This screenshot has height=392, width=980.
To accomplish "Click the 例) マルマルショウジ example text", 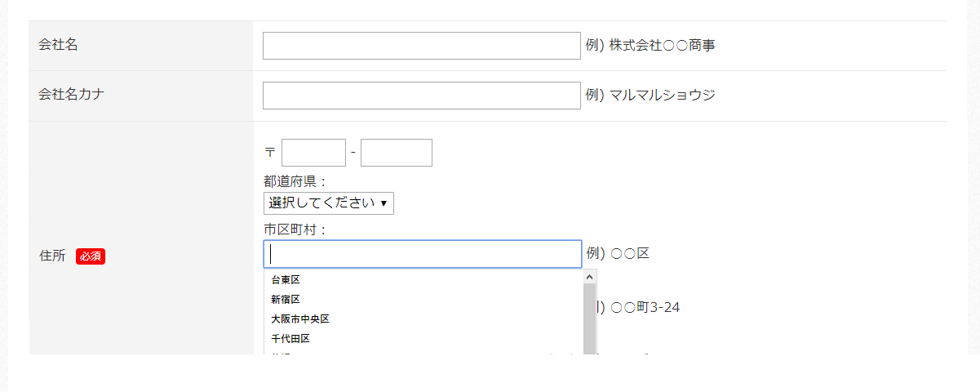I will (x=650, y=96).
